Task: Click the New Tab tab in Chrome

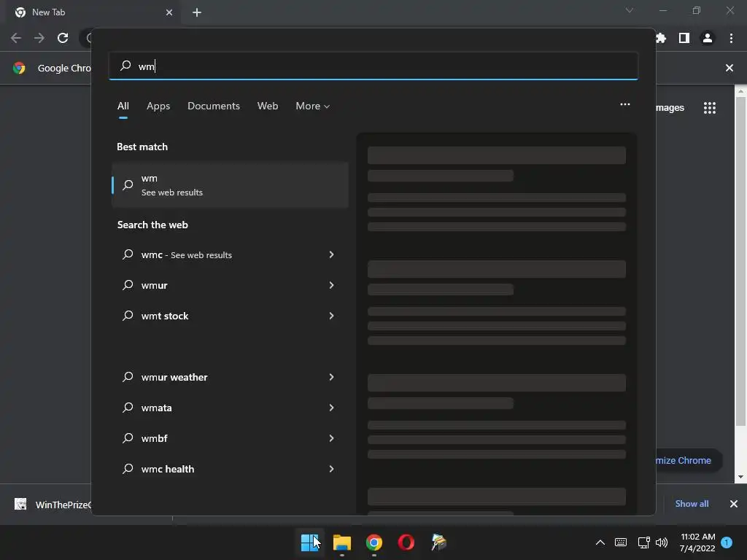Action: click(x=93, y=12)
